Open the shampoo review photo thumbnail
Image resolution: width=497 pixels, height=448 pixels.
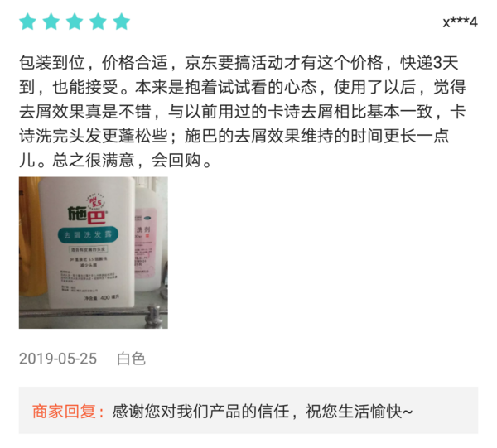tap(93, 253)
